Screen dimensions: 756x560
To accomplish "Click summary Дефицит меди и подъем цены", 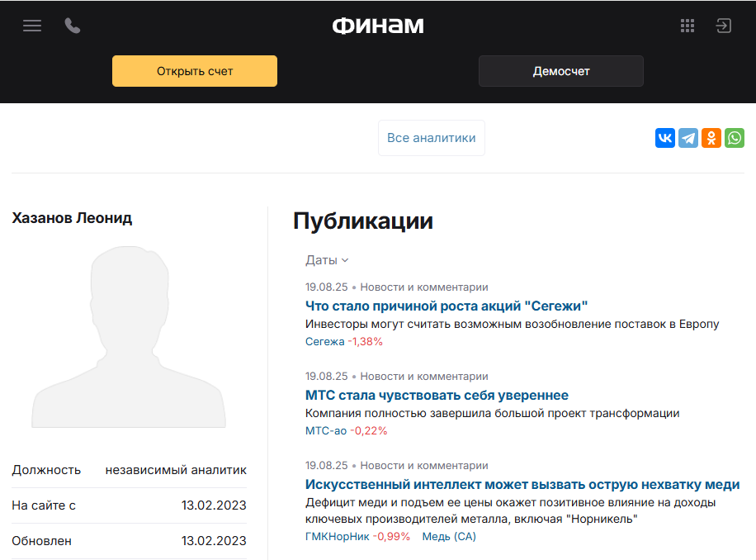I will 511,510.
